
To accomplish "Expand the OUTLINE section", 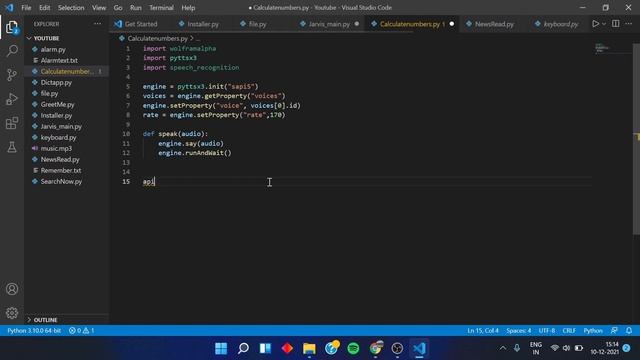I will click(45, 320).
